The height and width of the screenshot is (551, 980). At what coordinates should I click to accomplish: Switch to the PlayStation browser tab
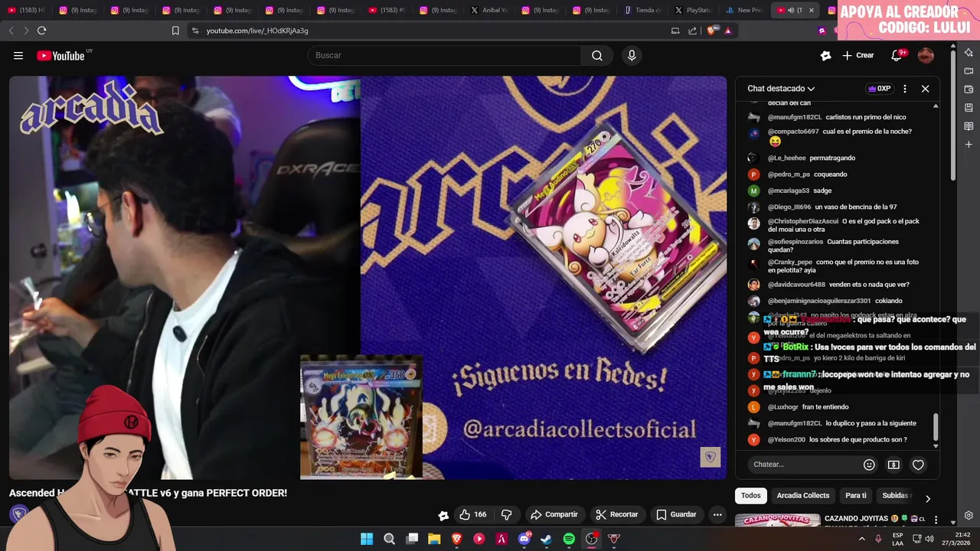[x=693, y=10]
